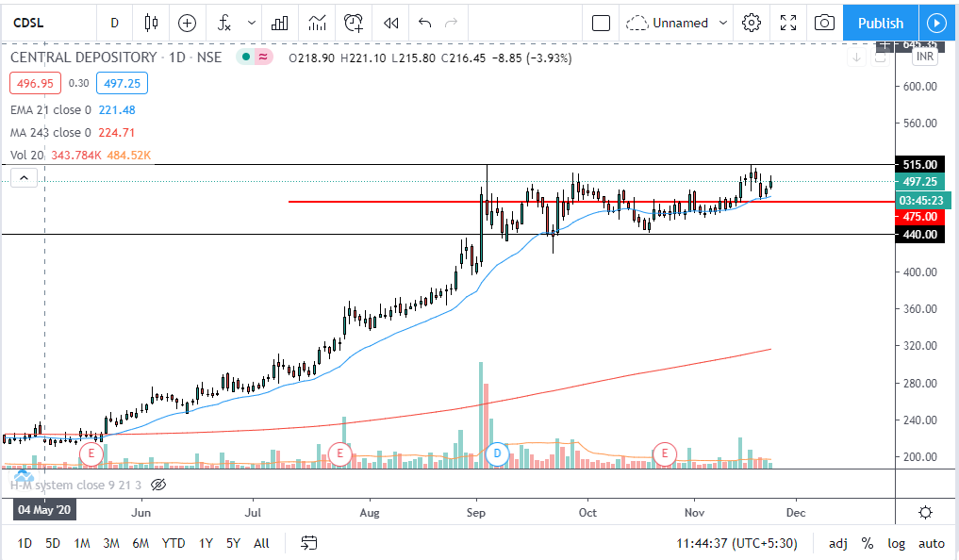Open the CDSL symbol search
Screen dimensions: 959x560
coord(28,24)
